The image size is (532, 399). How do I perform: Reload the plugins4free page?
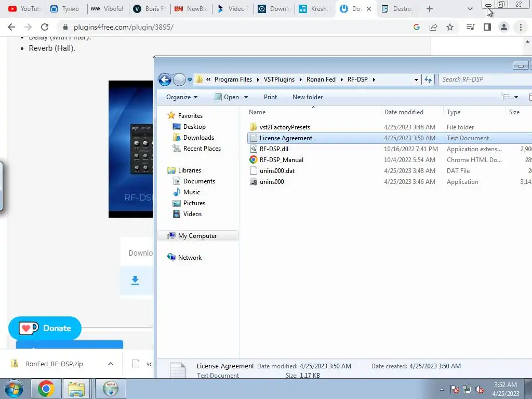click(45, 27)
